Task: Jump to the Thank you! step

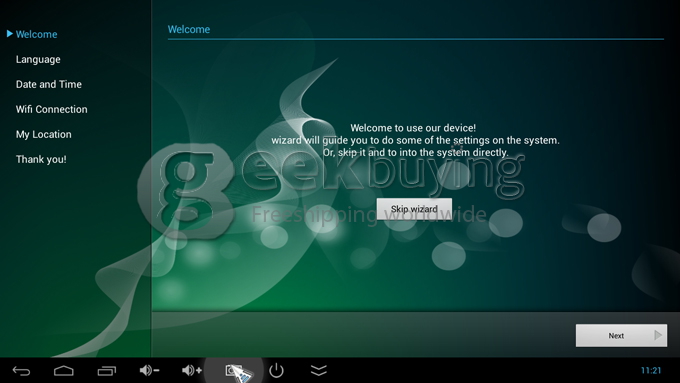Action: click(41, 159)
